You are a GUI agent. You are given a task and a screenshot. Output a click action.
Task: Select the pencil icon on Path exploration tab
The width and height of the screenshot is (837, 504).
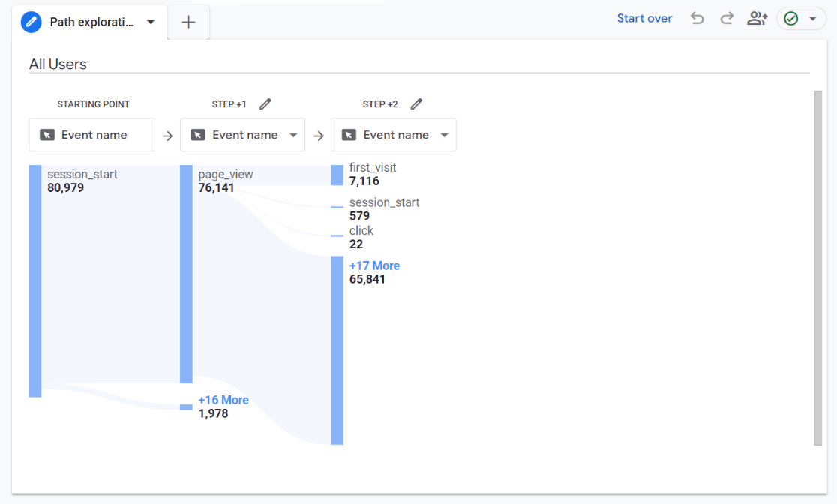[x=30, y=22]
